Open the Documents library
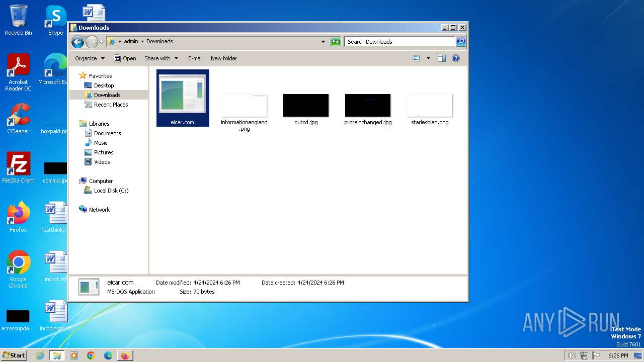This screenshot has width=644, height=362. click(107, 133)
